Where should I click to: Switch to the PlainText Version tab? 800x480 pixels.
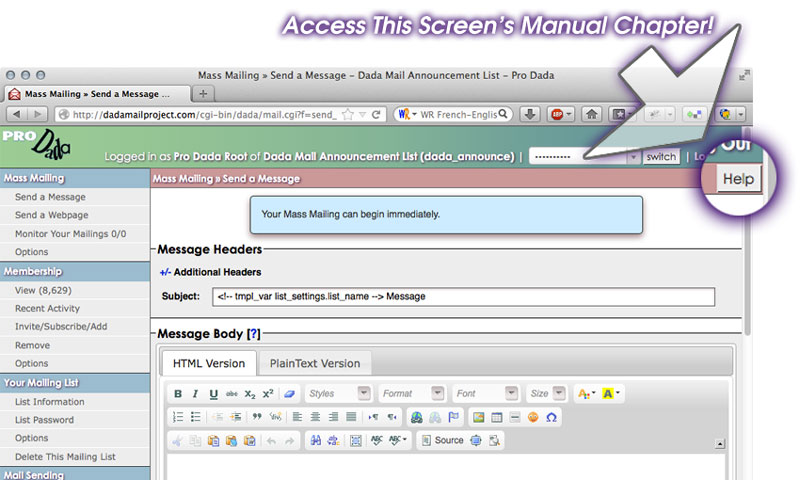pos(315,363)
